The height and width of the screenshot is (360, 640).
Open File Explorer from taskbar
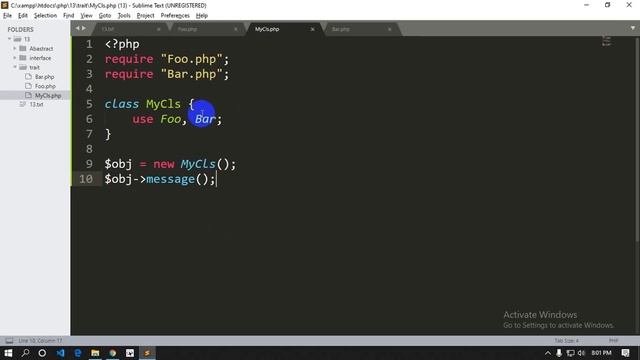pyautogui.click(x=95, y=353)
